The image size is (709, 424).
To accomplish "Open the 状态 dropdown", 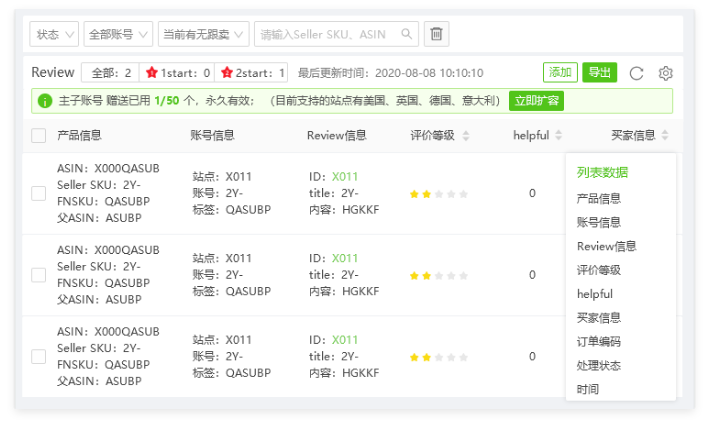I will [54, 34].
